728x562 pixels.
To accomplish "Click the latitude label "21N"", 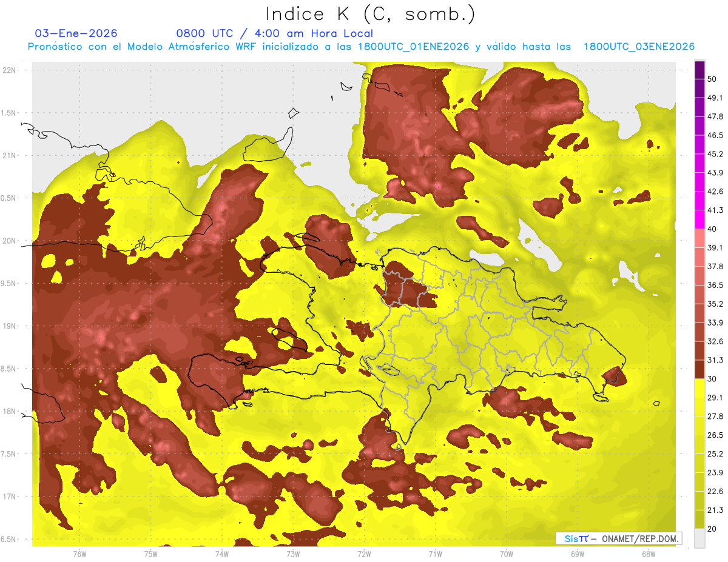I will click(x=10, y=155).
